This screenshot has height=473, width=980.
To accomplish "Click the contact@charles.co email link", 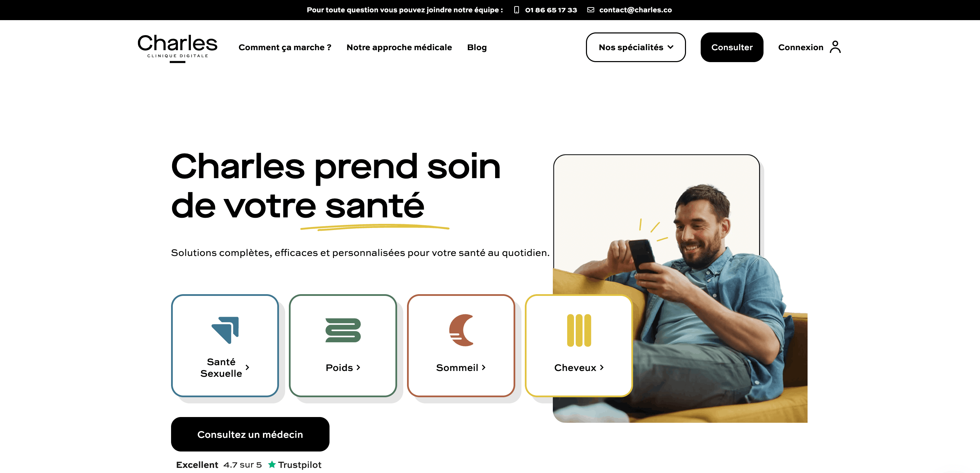I will (x=635, y=10).
